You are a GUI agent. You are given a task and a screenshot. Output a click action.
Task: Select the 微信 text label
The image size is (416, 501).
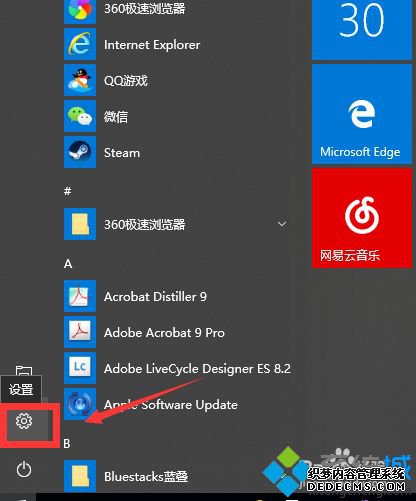click(116, 117)
